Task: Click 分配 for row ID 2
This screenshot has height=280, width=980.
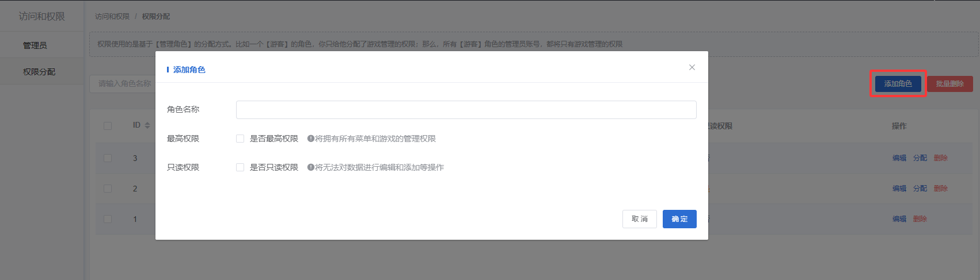Action: tap(920, 189)
